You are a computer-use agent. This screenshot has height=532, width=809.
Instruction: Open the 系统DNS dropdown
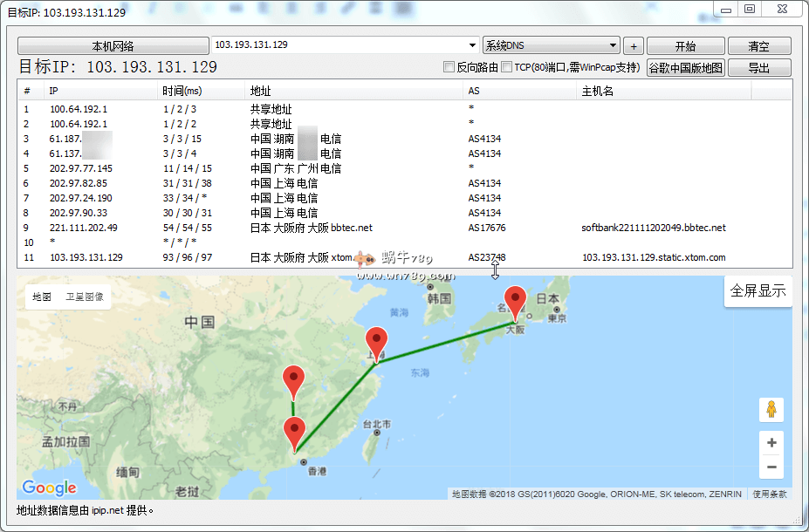[x=551, y=45]
